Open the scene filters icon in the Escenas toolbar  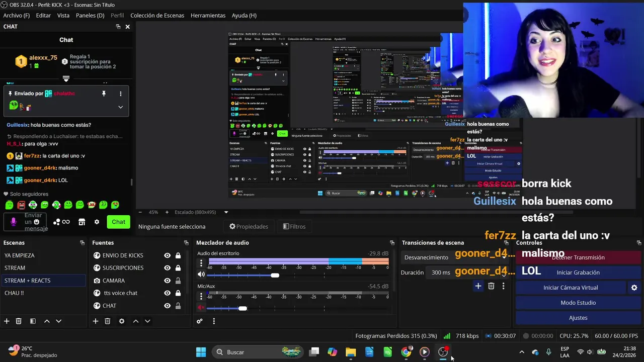tap(33, 321)
